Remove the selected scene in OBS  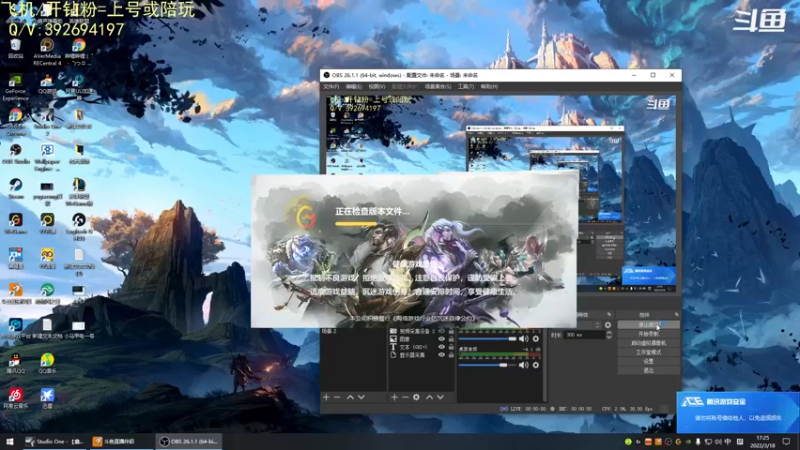[x=337, y=397]
